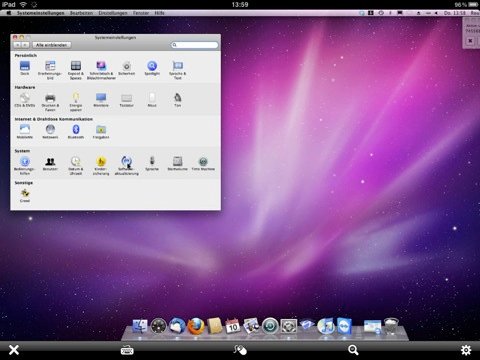The image size is (480, 360).
Task: Open iPhoto from the Dock
Action: click(x=251, y=326)
